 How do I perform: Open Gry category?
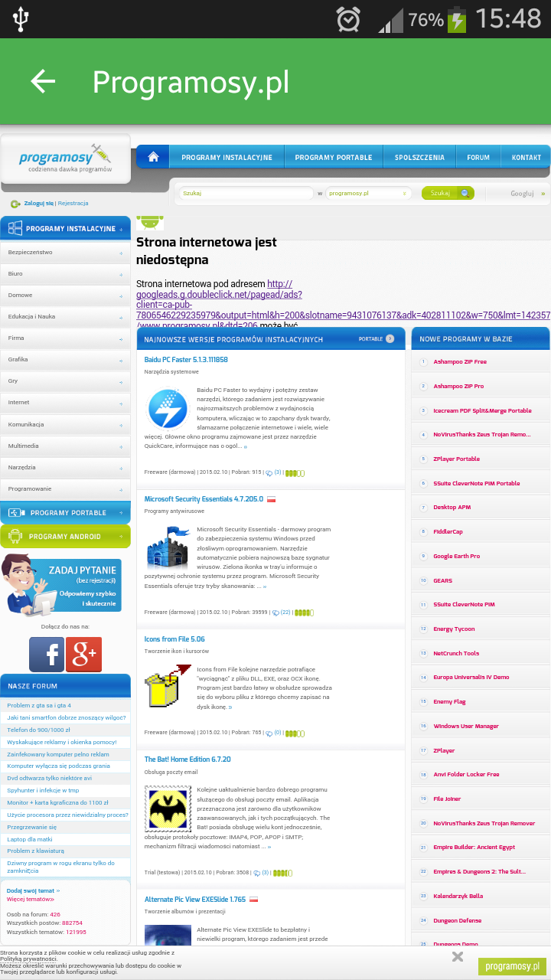pos(65,381)
